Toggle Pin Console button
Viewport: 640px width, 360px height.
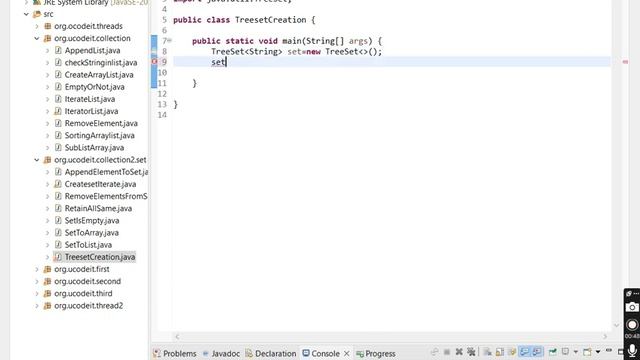tap(553, 352)
